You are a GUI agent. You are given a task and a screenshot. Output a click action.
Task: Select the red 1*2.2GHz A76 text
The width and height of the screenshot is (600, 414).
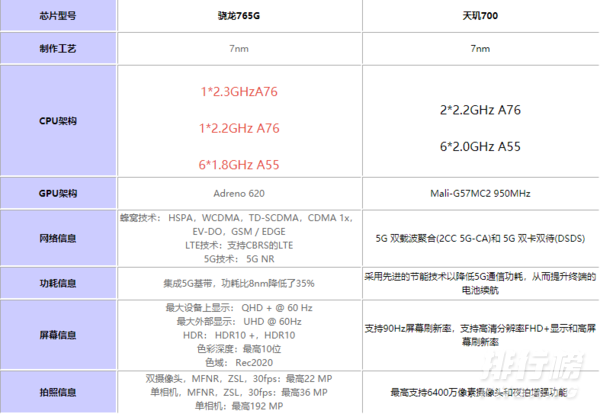[239, 128]
